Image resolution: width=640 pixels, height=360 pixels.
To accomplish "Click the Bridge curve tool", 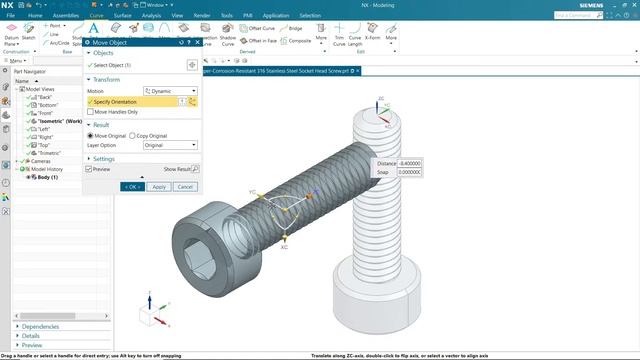I will [291, 28].
